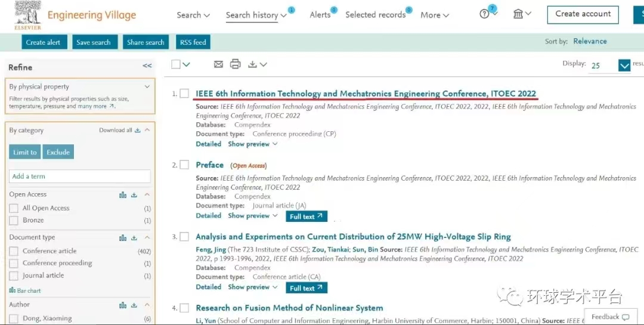Screen dimensions: 644x325
Task: Collapse the Author facet
Action: pos(147,305)
